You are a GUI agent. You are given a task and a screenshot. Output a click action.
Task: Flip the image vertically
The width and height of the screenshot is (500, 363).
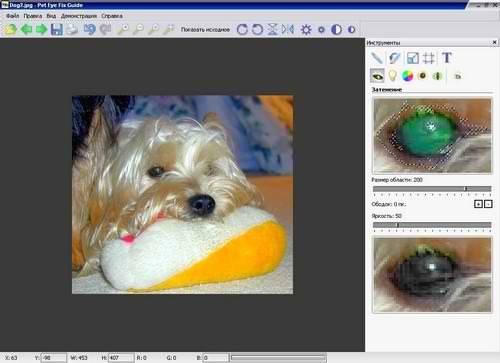pos(272,29)
